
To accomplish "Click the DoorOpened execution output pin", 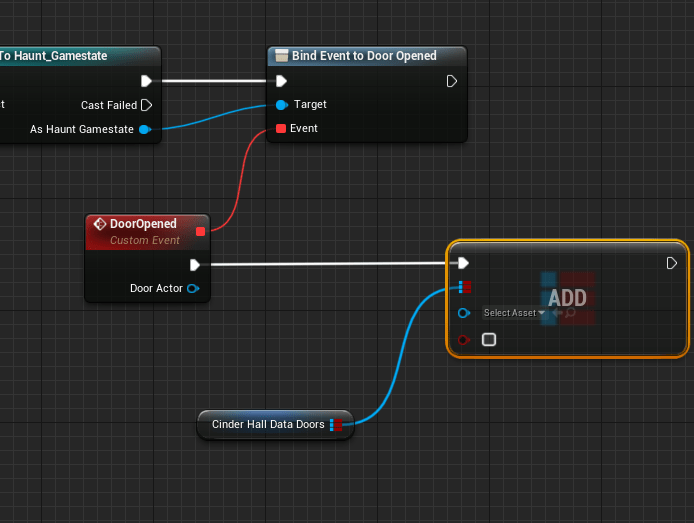I will [195, 265].
